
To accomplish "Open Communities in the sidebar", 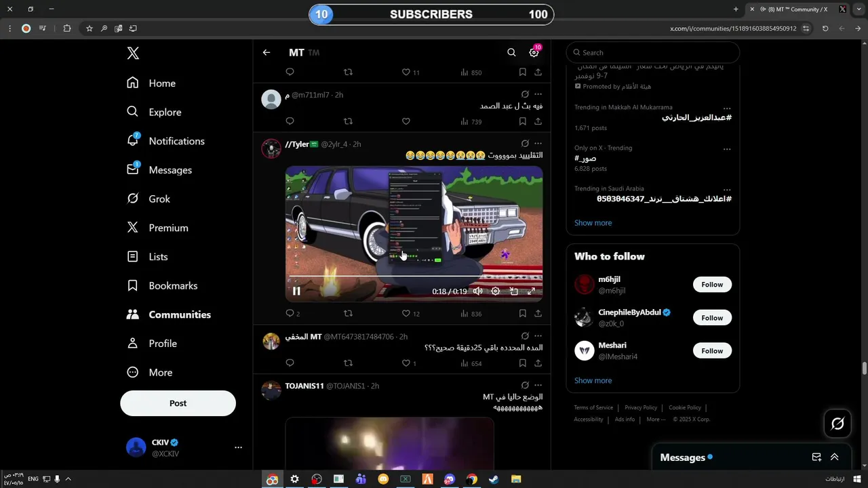I will [x=169, y=314].
